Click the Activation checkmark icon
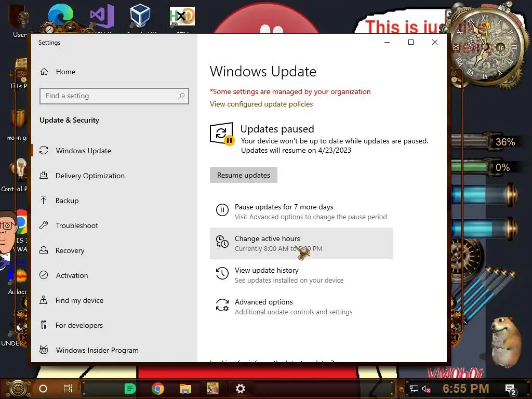532x399 pixels. coord(44,275)
